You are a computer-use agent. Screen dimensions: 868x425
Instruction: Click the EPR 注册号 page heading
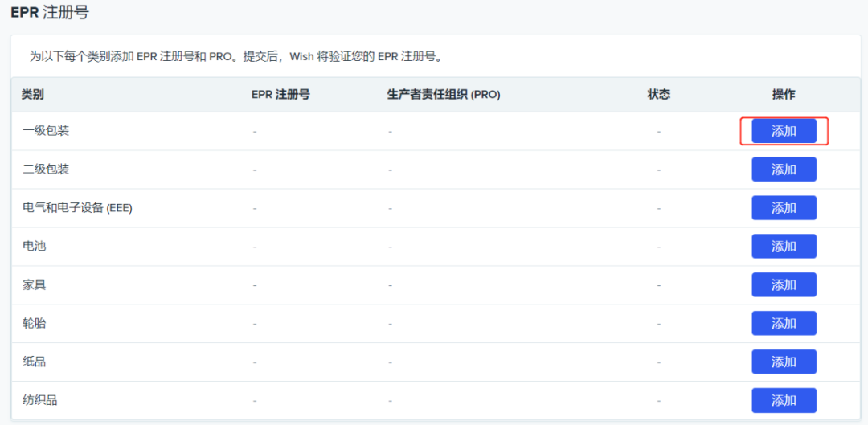[49, 12]
